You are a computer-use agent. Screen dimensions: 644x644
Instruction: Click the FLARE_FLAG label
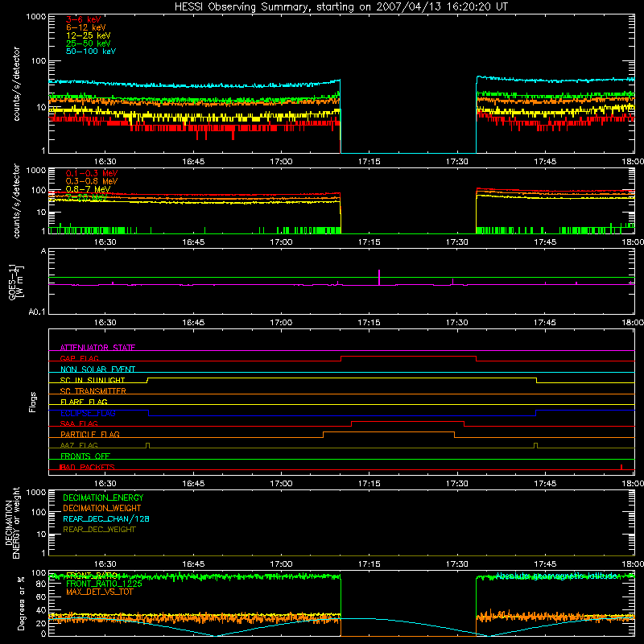coord(84,402)
